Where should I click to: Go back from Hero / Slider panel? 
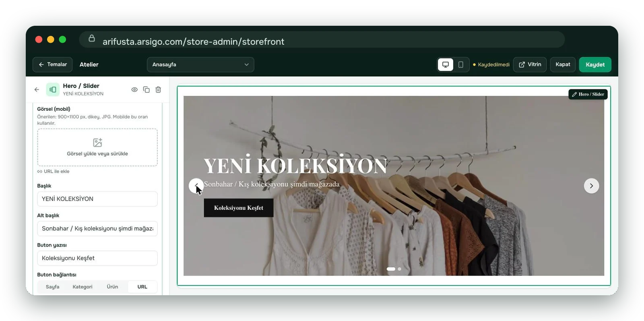37,89
